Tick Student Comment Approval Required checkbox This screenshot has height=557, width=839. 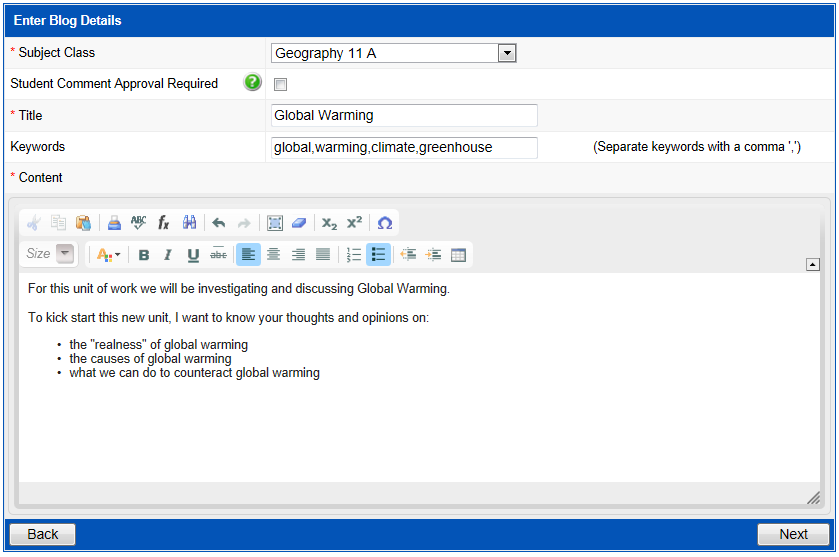coord(281,85)
